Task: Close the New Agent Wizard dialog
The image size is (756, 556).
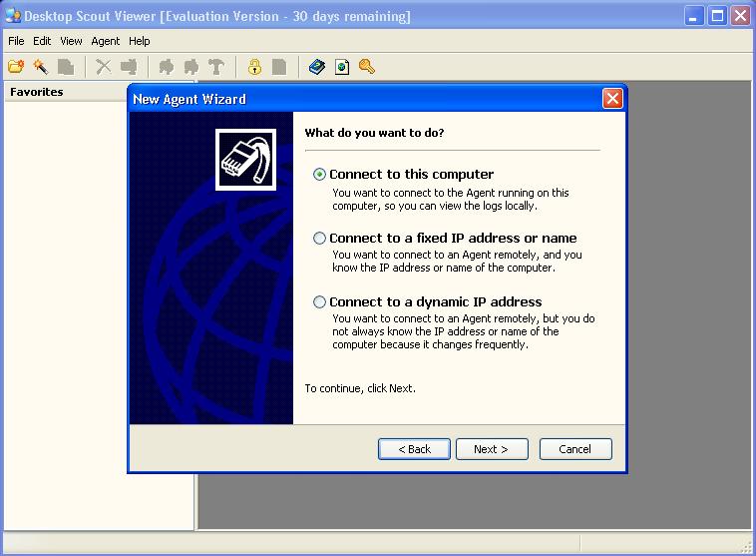Action: [612, 99]
